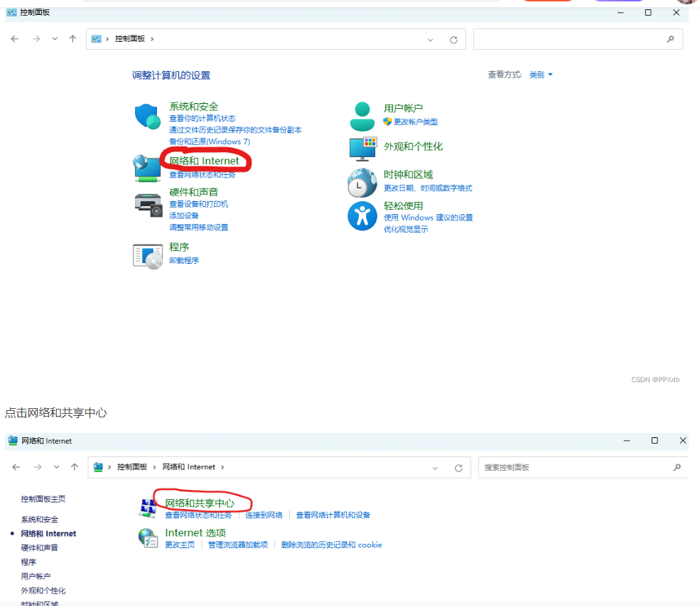Click back arrow in 控制面板 window
The width and height of the screenshot is (700, 615).
click(15, 39)
